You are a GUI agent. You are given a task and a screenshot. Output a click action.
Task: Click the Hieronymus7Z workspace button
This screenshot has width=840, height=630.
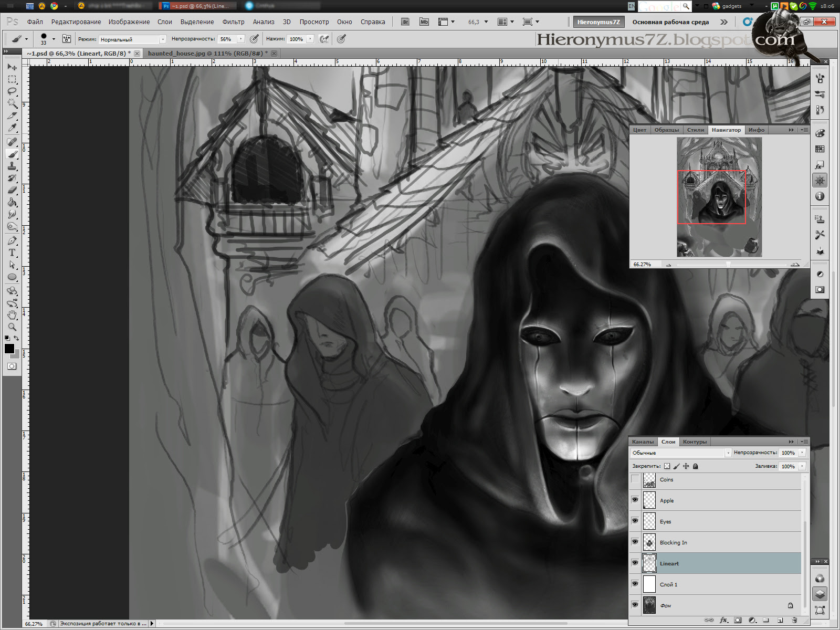coord(598,22)
